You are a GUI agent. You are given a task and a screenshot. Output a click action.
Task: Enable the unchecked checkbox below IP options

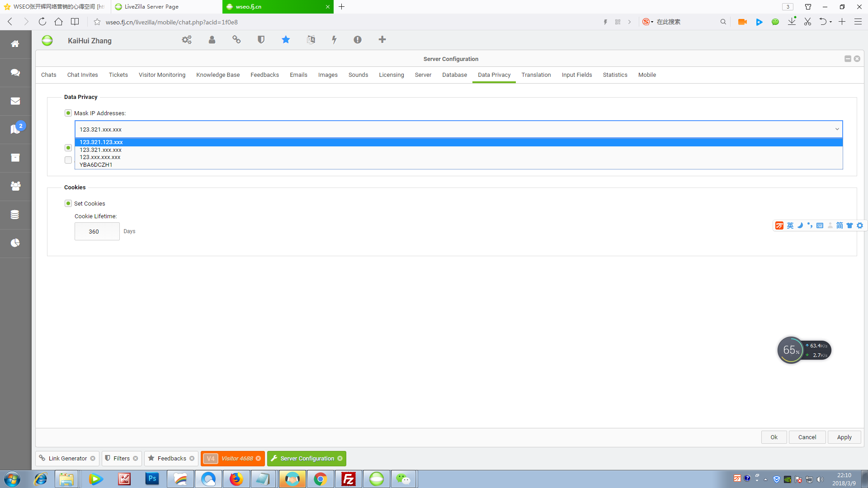(68, 160)
